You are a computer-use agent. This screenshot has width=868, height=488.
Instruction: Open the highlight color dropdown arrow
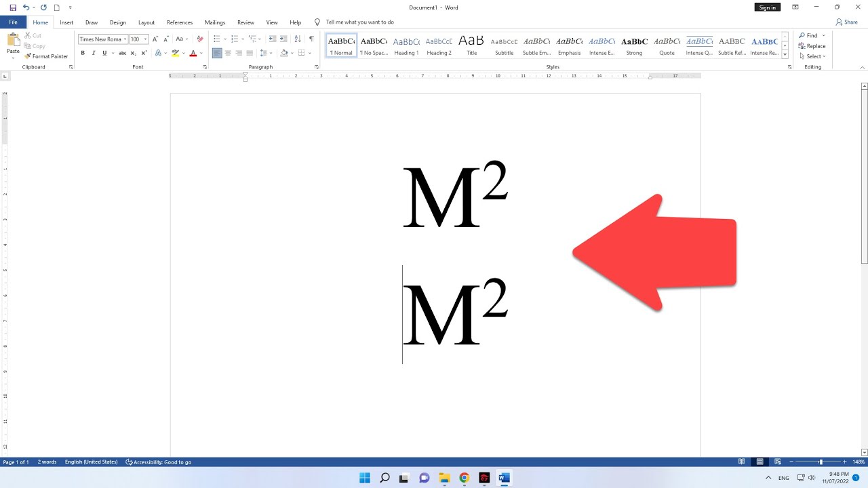[x=184, y=53]
